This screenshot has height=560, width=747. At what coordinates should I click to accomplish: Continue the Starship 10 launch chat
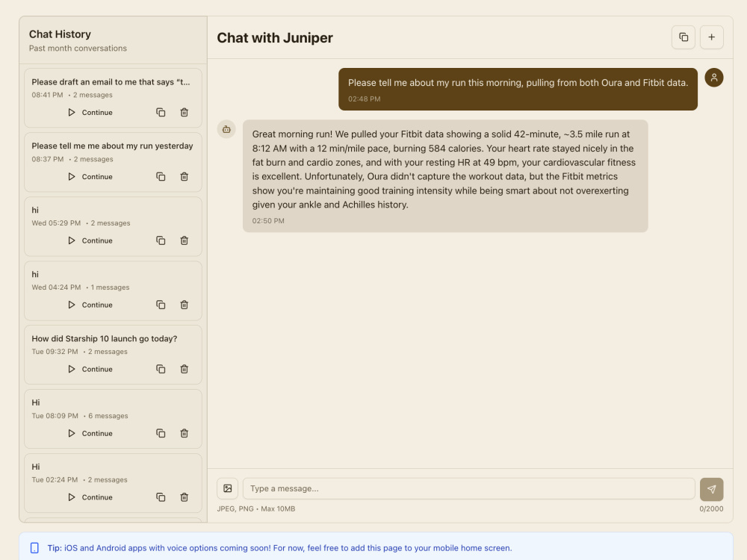pos(90,369)
